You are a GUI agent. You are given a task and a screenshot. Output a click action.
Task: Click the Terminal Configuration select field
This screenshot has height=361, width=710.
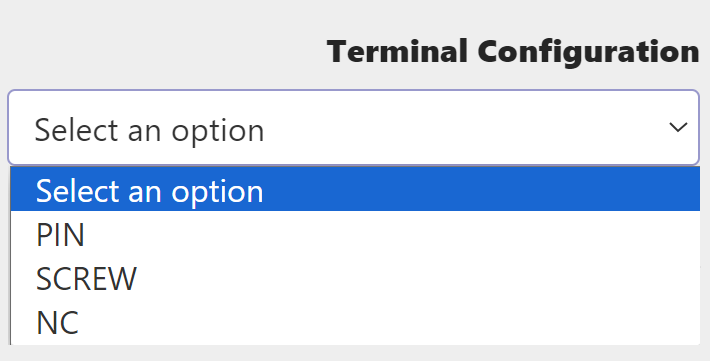(x=354, y=127)
